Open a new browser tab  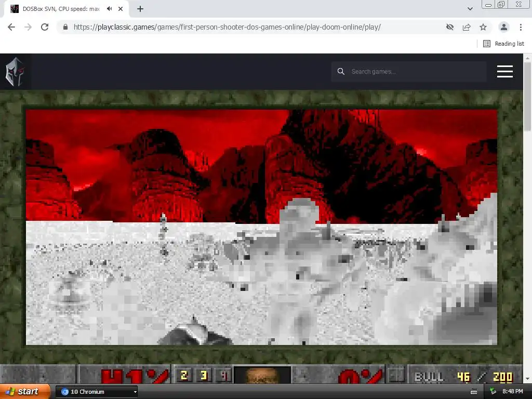click(140, 9)
